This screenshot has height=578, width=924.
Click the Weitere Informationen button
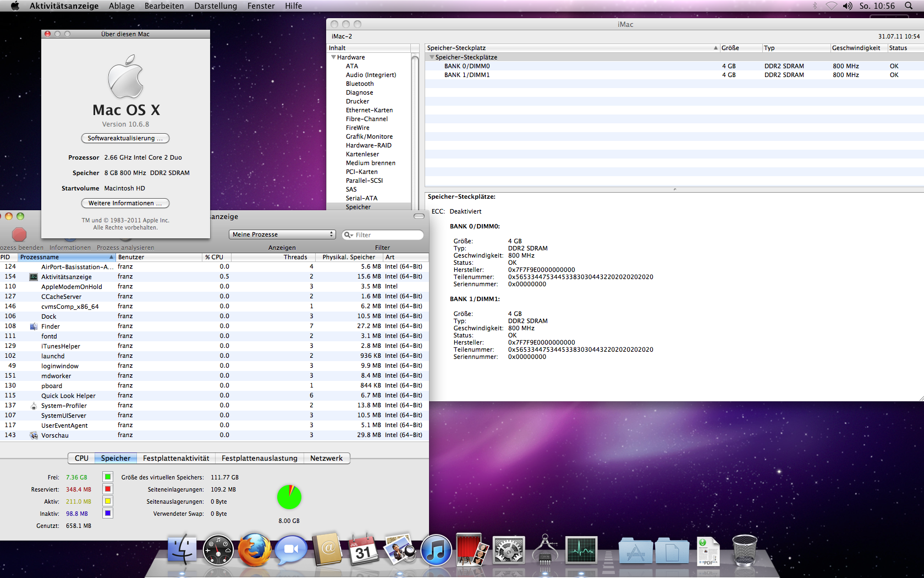click(x=125, y=203)
